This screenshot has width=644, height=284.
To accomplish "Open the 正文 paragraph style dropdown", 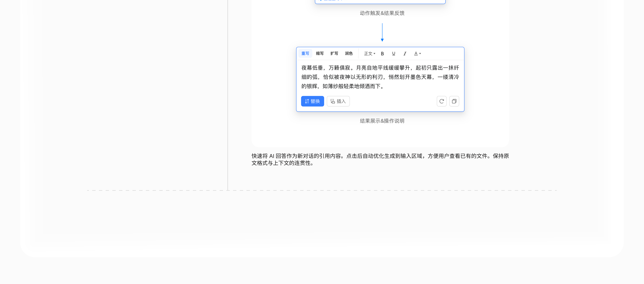I will coord(370,54).
